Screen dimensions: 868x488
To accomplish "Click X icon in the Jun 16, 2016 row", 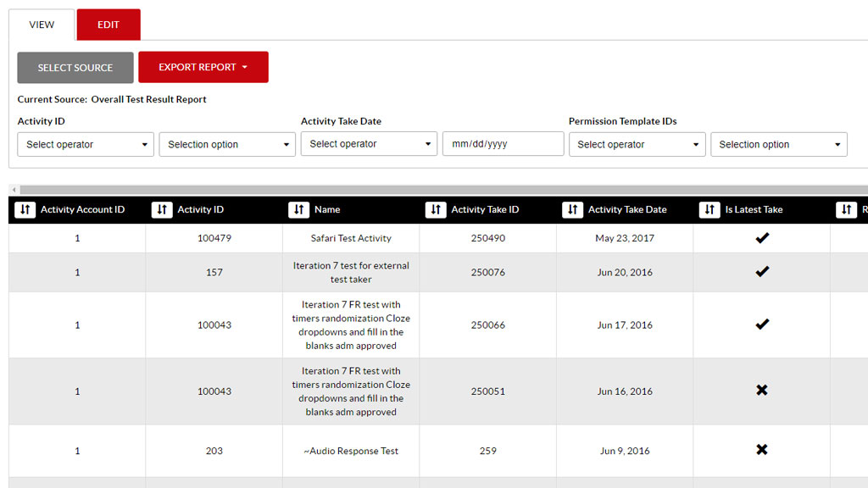I will [x=762, y=390].
